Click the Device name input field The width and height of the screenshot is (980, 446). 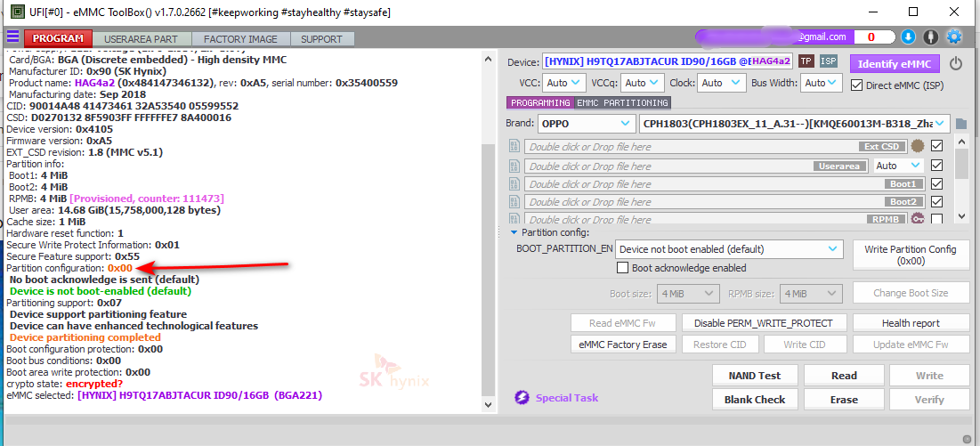[667, 61]
